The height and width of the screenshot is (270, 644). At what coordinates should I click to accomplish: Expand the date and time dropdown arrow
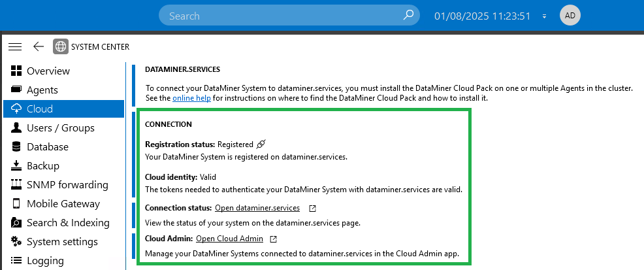tap(544, 16)
